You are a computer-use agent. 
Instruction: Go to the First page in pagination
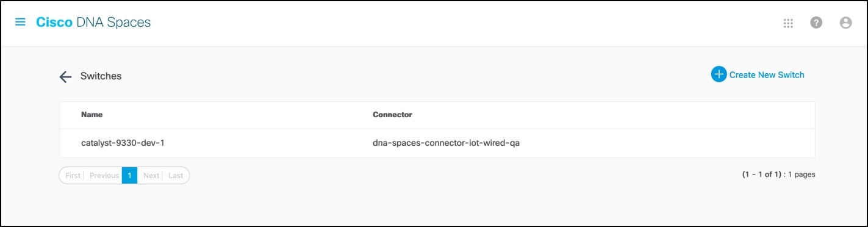tap(73, 175)
